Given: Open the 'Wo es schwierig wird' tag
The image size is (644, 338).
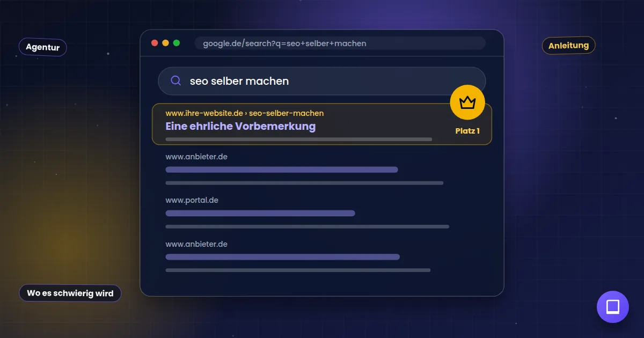Looking at the screenshot, I should [70, 293].
